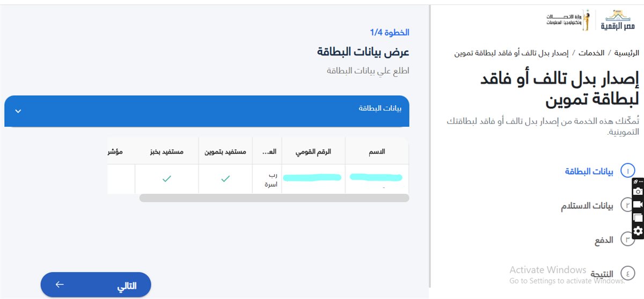This screenshot has width=644, height=299.
Task: Click the step 3 payment circle
Action: coord(627,239)
